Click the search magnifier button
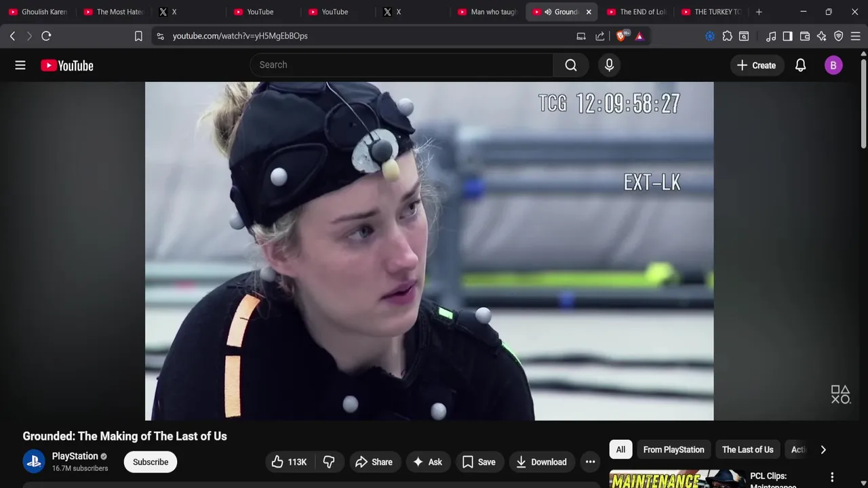868x488 pixels. 571,65
